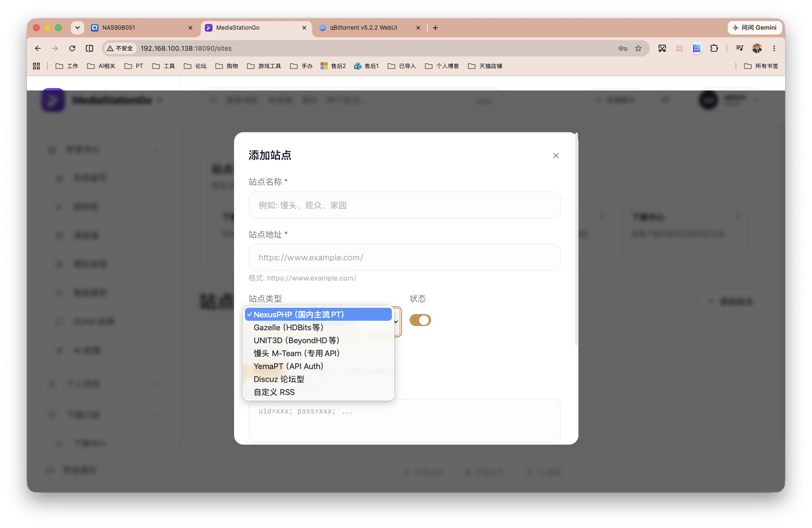Open the 个人博客 bookmark folder

tap(442, 66)
